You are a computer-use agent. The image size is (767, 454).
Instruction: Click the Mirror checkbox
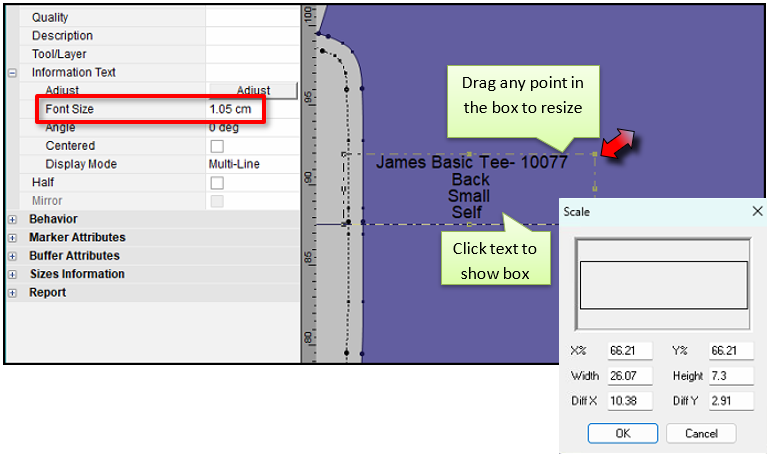[x=216, y=201]
